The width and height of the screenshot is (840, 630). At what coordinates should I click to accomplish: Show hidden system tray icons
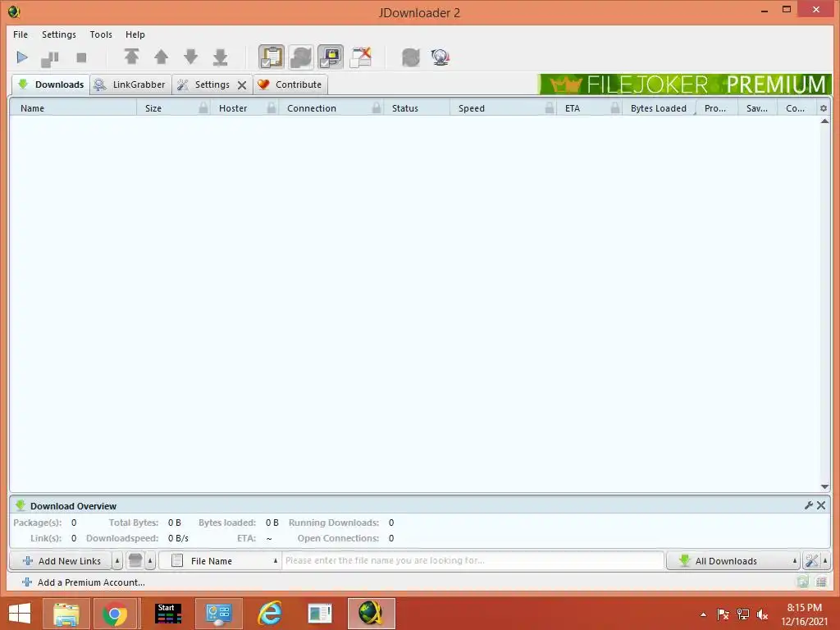[703, 614]
